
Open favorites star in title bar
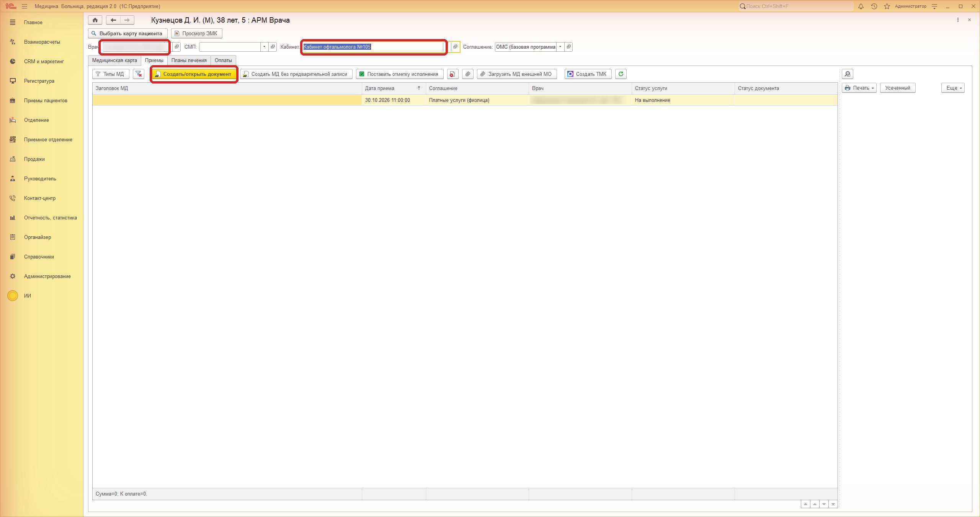[x=887, y=6]
